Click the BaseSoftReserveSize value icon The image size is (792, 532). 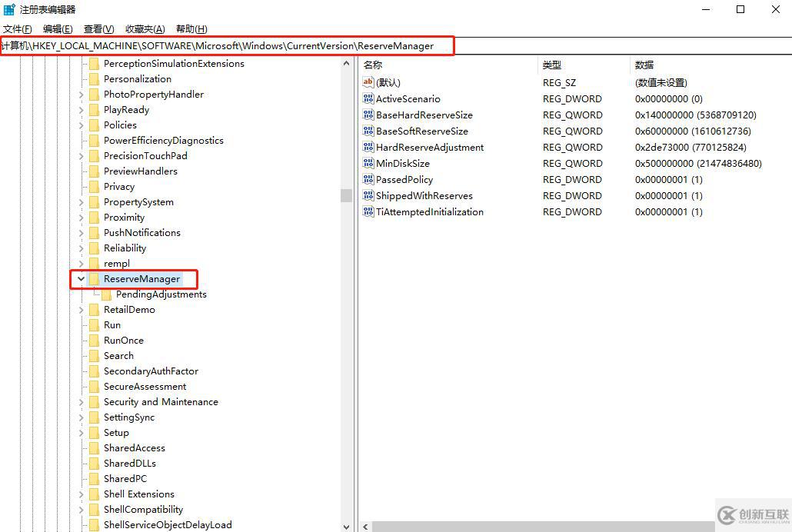pyautogui.click(x=368, y=131)
